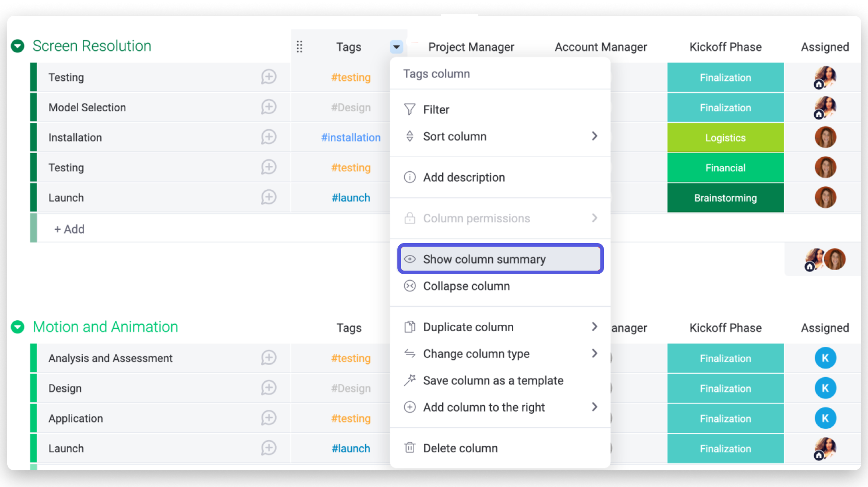Open conversation bubble for Application row
Image resolution: width=868 pixels, height=487 pixels.
269,418
